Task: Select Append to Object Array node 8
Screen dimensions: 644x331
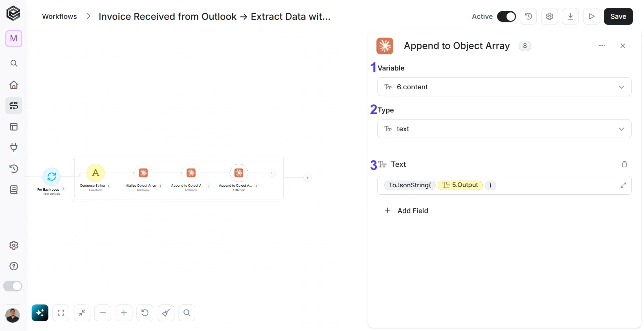Action: tap(239, 173)
